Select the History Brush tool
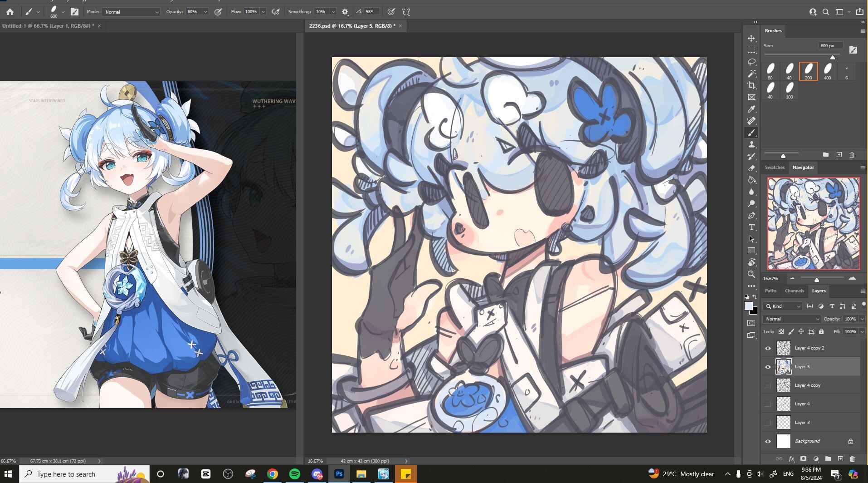This screenshot has width=868, height=483. click(751, 156)
